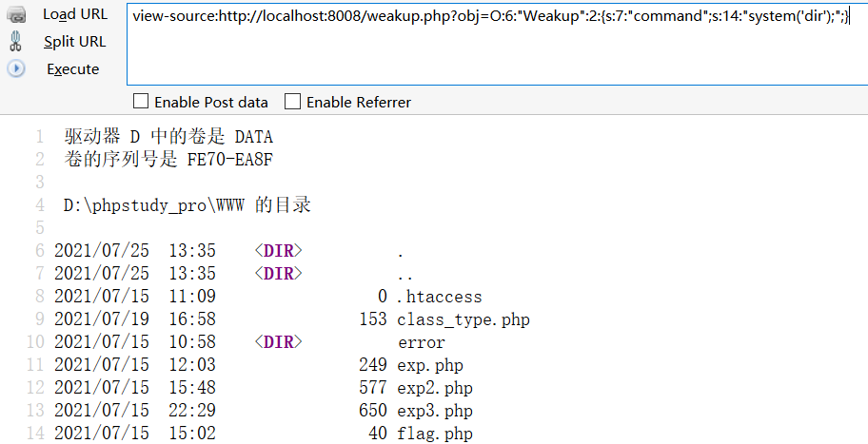This screenshot has width=868, height=444.
Task: Click the Split URL scissors icon
Action: click(x=15, y=42)
